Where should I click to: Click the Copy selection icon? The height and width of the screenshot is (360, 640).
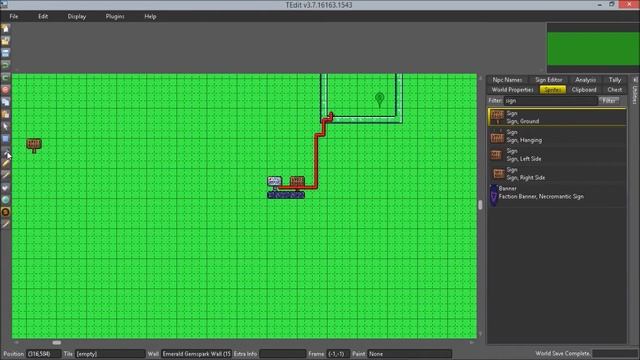pos(6,102)
